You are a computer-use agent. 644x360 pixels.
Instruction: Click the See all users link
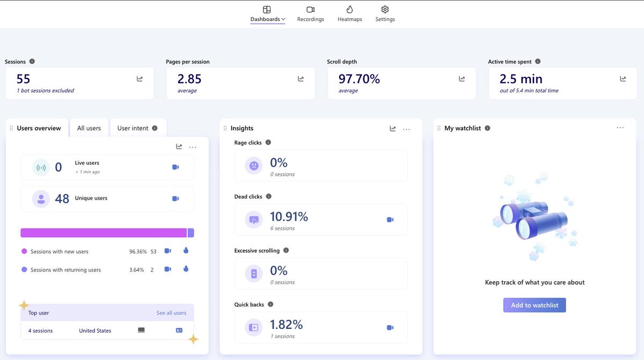pos(171,313)
